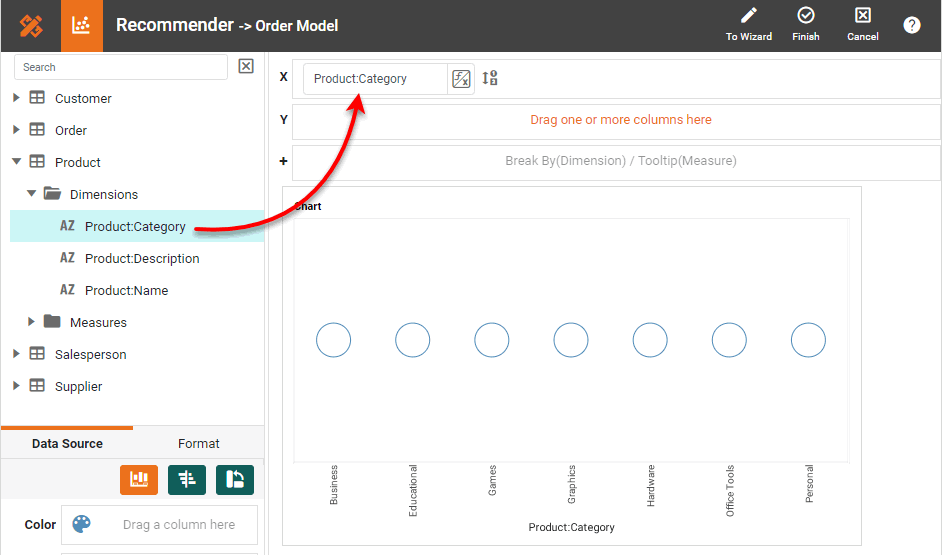Click the Finish checkmark icon
The width and height of the screenshot is (942, 555).
click(x=805, y=16)
